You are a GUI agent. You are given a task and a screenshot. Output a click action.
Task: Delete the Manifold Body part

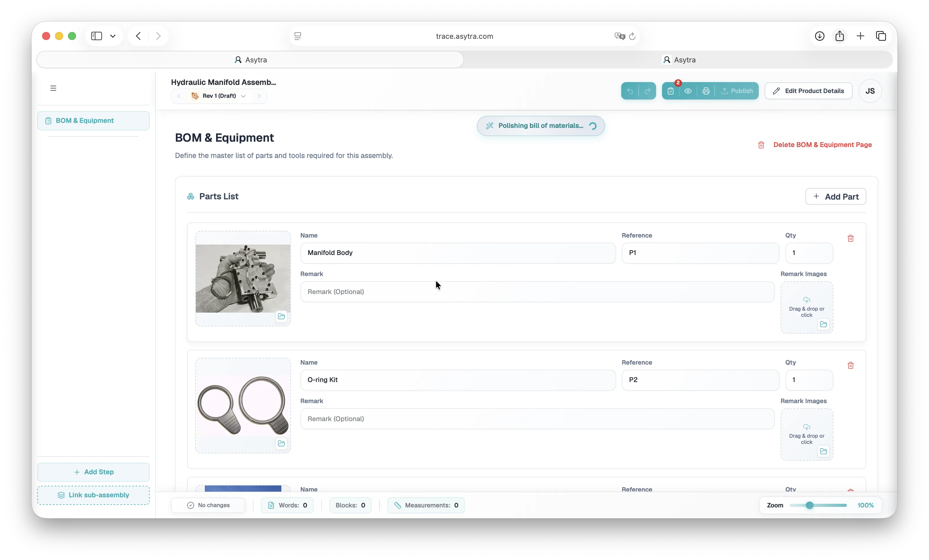click(x=851, y=238)
